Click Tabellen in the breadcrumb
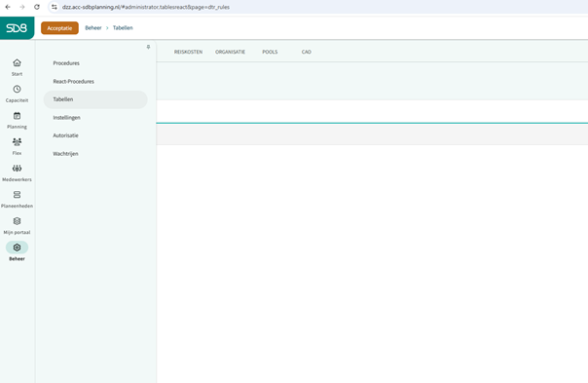 (123, 28)
